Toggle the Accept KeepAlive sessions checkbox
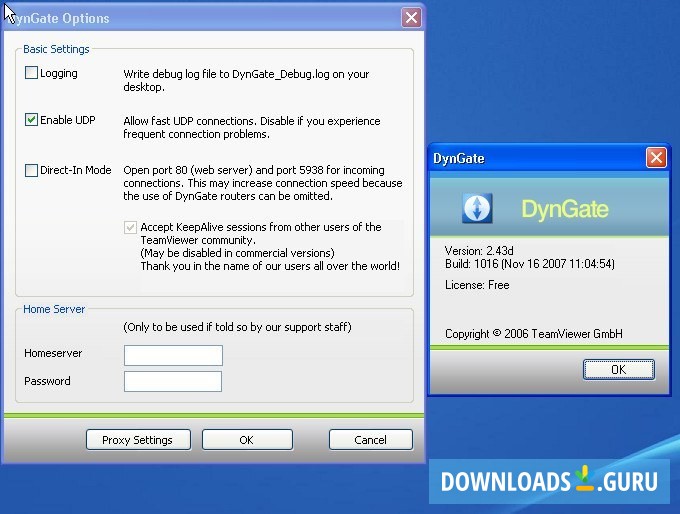Viewport: 680px width, 514px height. coord(130,227)
